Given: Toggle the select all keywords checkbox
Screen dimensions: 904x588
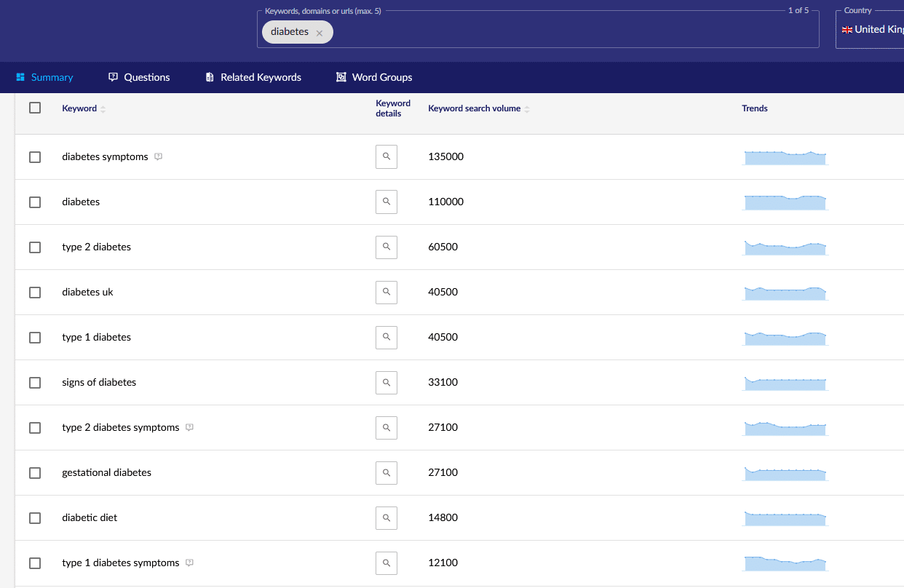Looking at the screenshot, I should [x=35, y=108].
